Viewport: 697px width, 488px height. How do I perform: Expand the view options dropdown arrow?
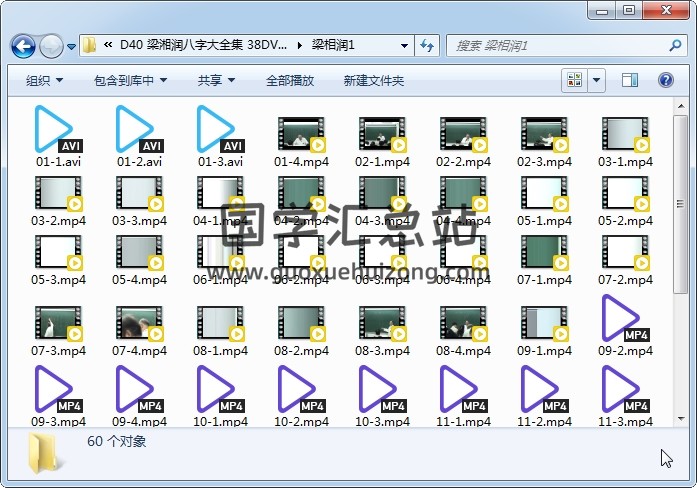pos(597,80)
